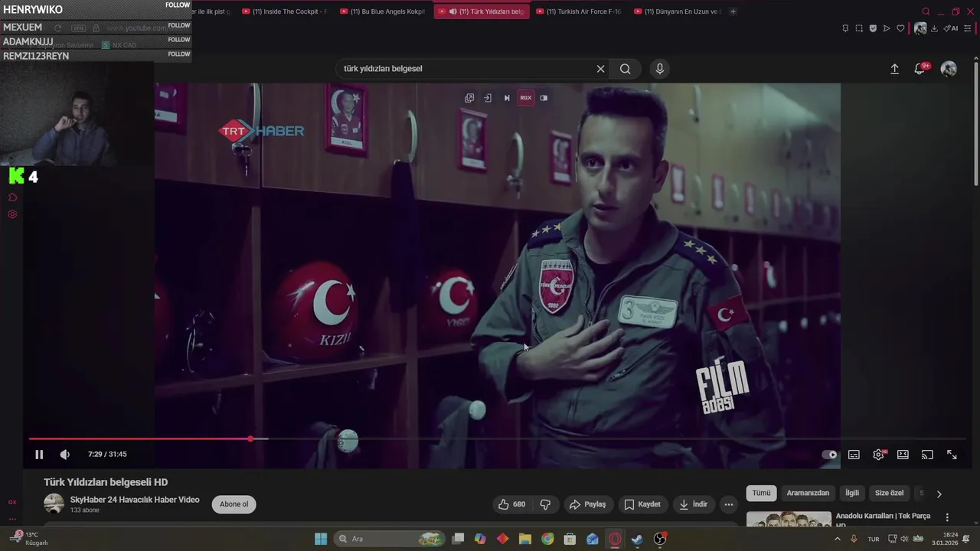Open the ad blocker shield icon
Viewport: 980px width, 551px height.
(x=873, y=28)
